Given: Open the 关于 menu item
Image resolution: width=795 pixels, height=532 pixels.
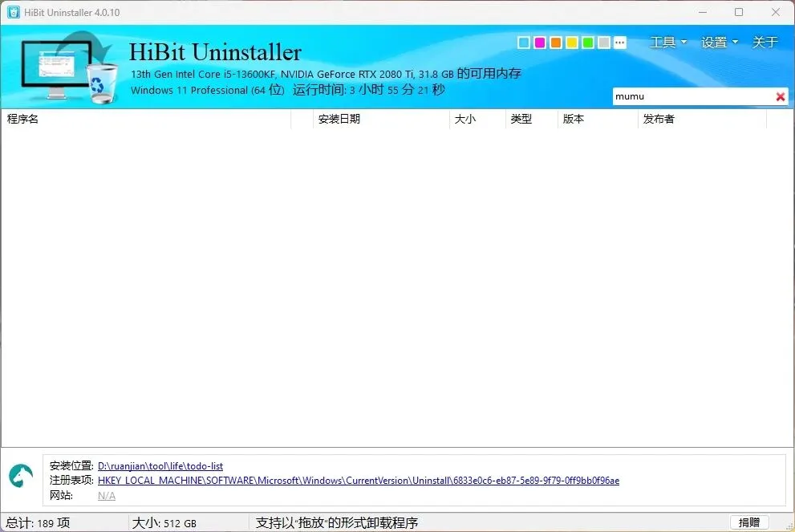Looking at the screenshot, I should coord(765,42).
